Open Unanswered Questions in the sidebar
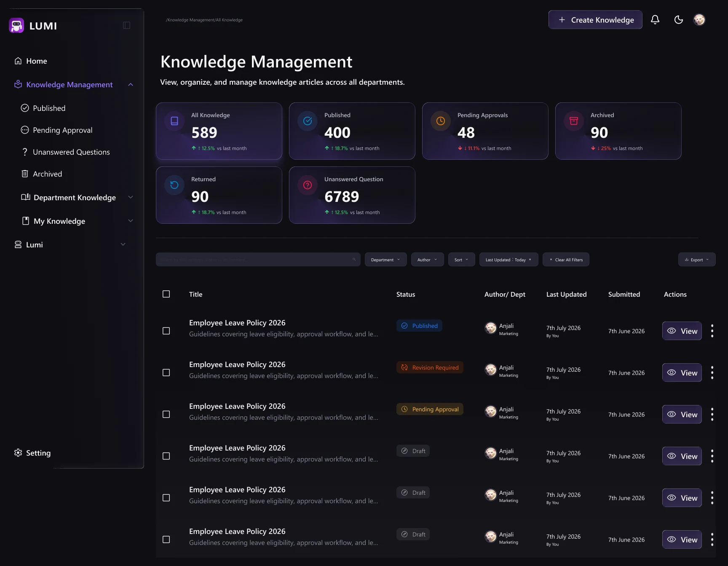This screenshot has width=728, height=566. (x=65, y=152)
